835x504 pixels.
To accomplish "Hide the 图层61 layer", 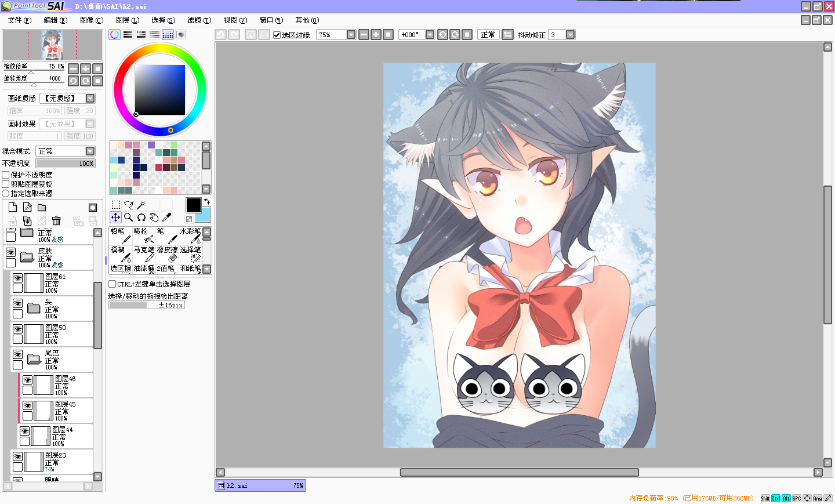I will click(18, 278).
